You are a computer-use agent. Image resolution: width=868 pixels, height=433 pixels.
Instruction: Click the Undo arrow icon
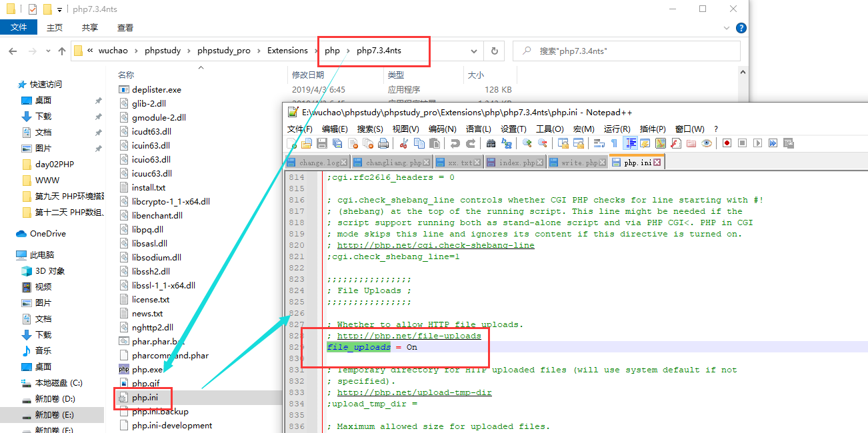point(455,143)
